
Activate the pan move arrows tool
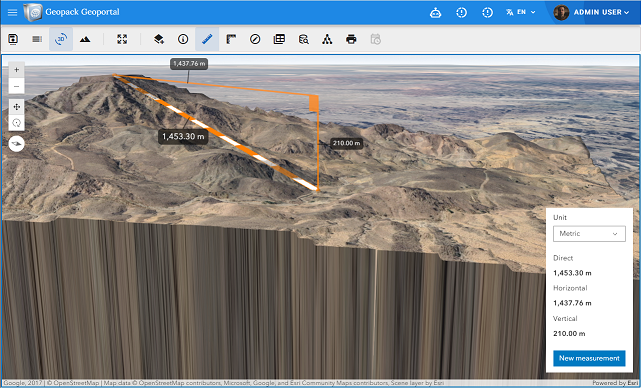[16, 107]
